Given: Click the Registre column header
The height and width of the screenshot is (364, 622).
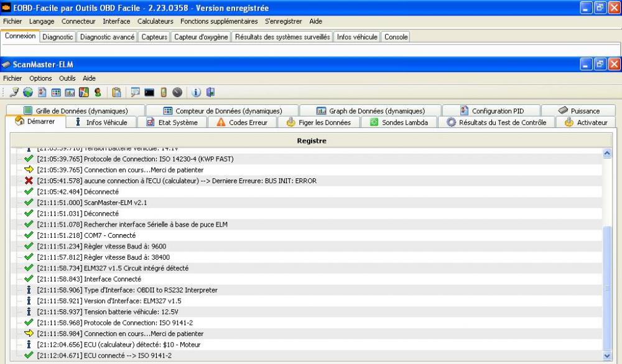Looking at the screenshot, I should (312, 140).
